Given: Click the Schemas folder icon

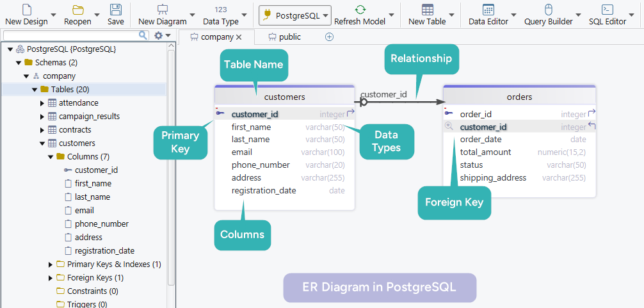Looking at the screenshot, I should [28, 62].
